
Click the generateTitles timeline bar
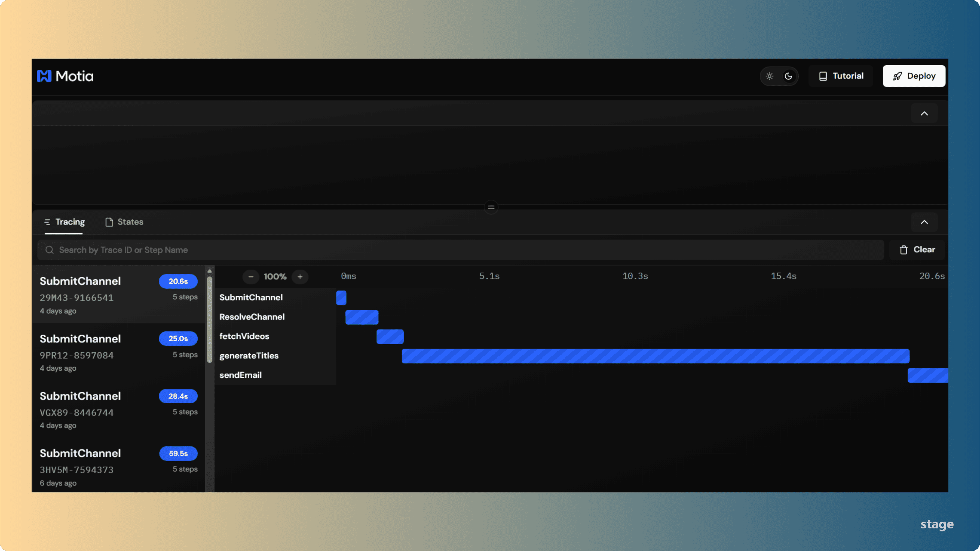tap(655, 356)
